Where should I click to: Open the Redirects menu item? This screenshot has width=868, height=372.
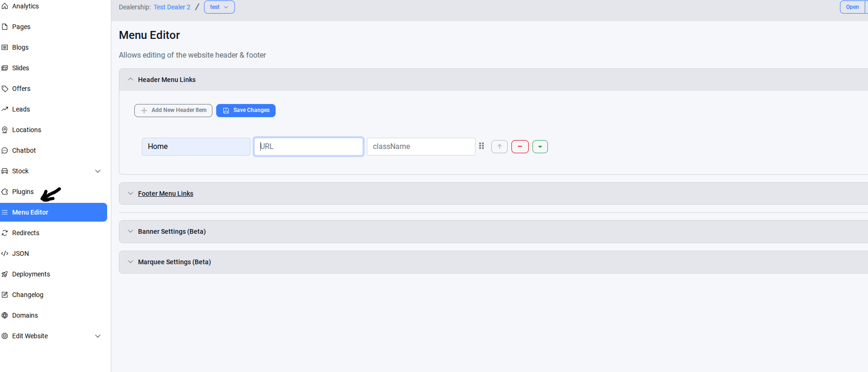[x=26, y=233]
